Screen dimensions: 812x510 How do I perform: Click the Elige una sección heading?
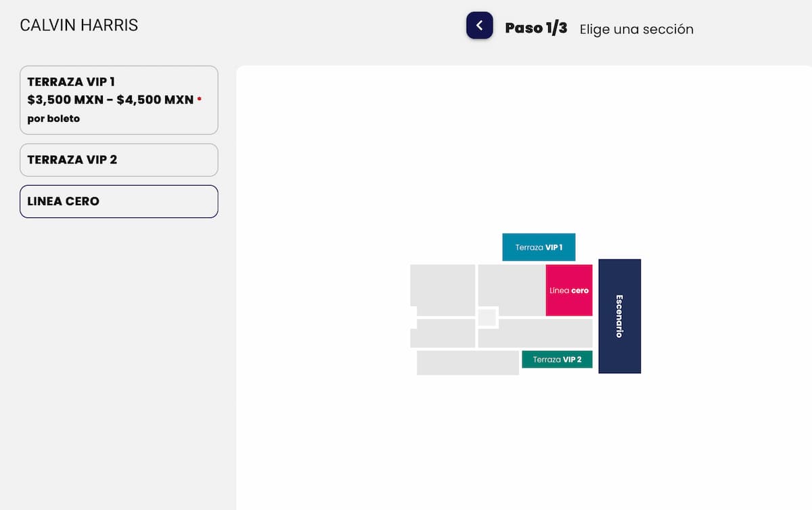pyautogui.click(x=636, y=29)
